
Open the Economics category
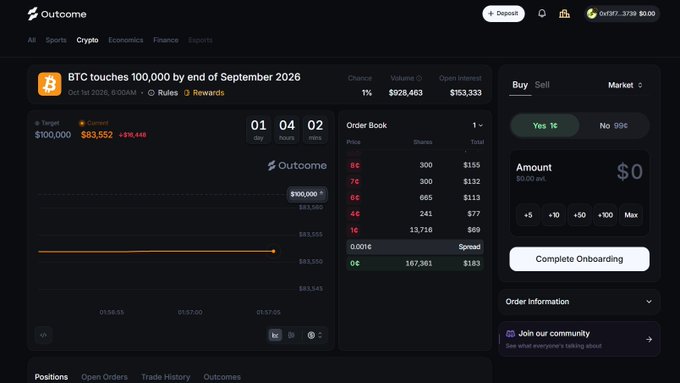coord(125,40)
